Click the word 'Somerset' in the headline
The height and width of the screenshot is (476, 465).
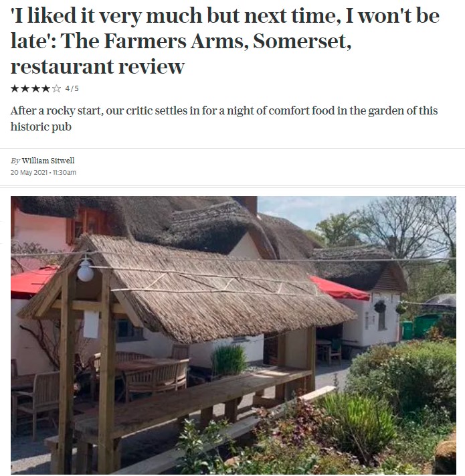pyautogui.click(x=302, y=41)
